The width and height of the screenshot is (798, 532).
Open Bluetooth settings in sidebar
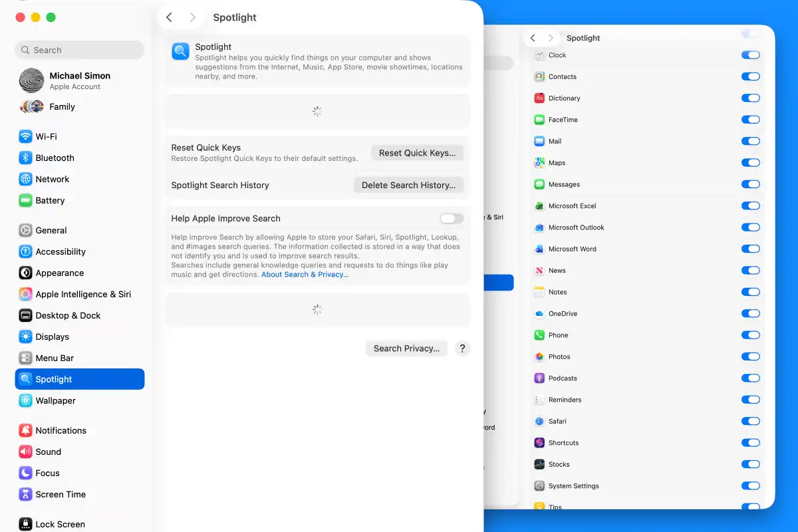(79, 158)
